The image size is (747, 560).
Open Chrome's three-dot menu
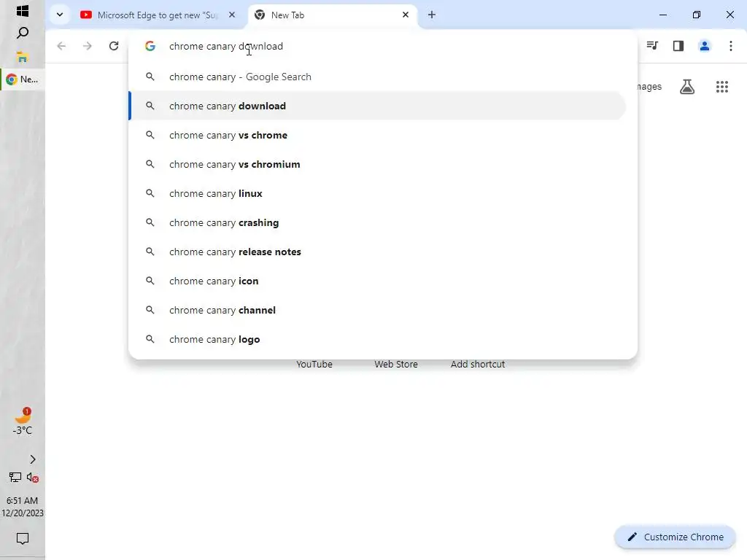731,46
